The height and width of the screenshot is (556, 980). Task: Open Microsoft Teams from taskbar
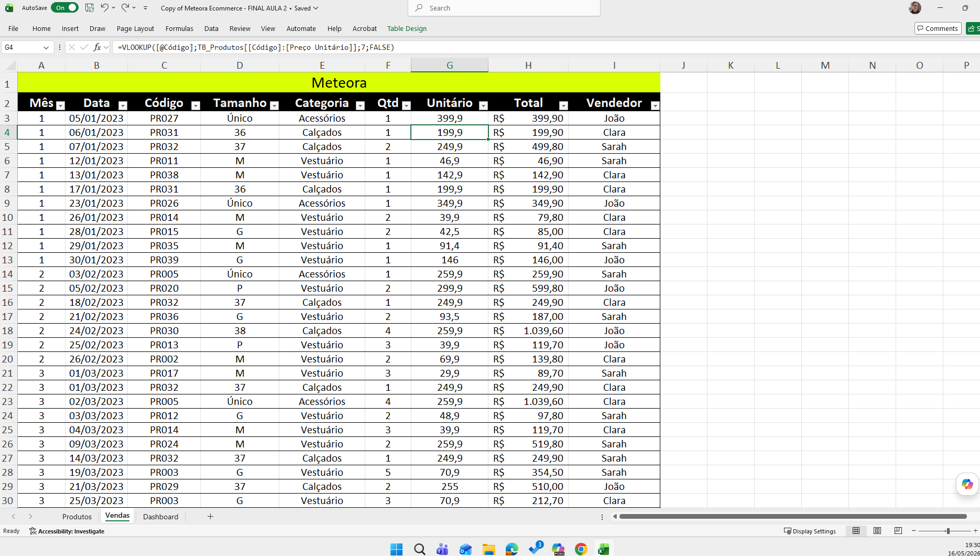(443, 549)
